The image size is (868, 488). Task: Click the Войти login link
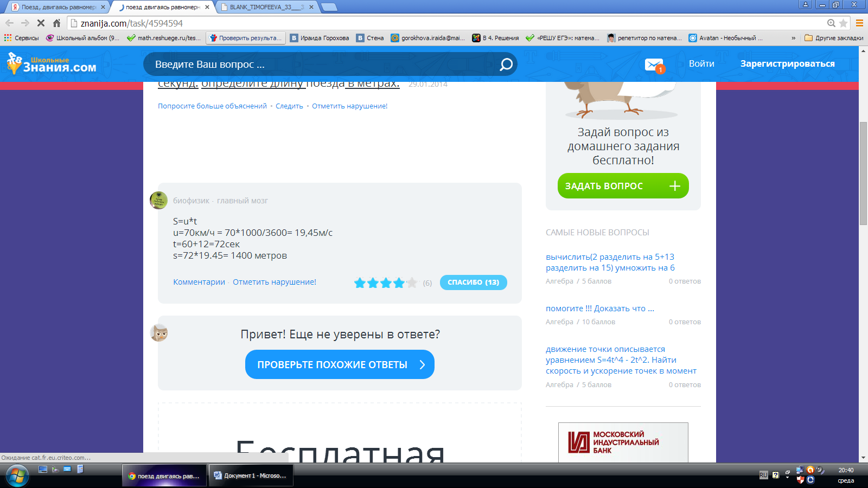[x=701, y=63]
